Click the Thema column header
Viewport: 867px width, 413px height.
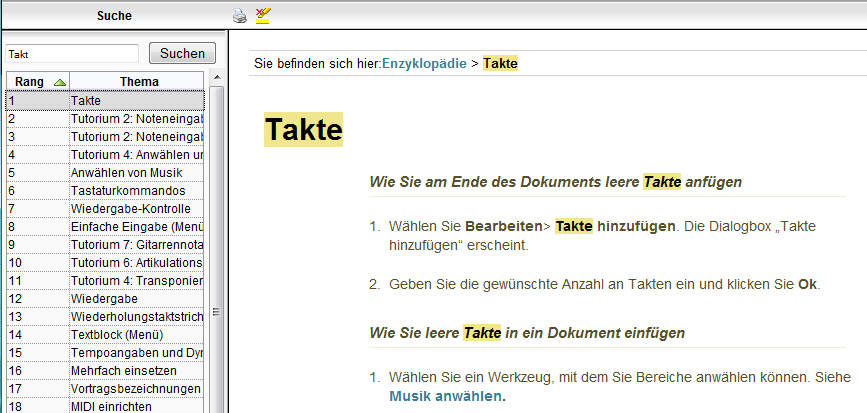click(x=138, y=82)
